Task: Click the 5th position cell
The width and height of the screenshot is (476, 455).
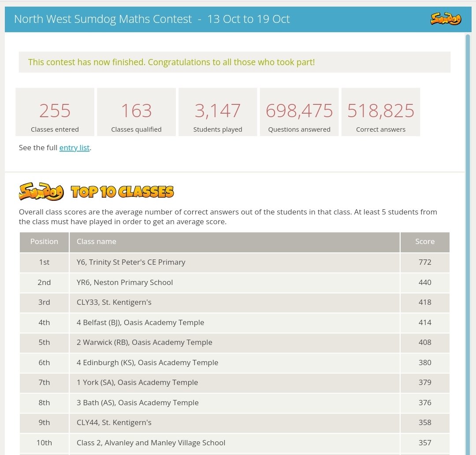Action: tap(45, 343)
